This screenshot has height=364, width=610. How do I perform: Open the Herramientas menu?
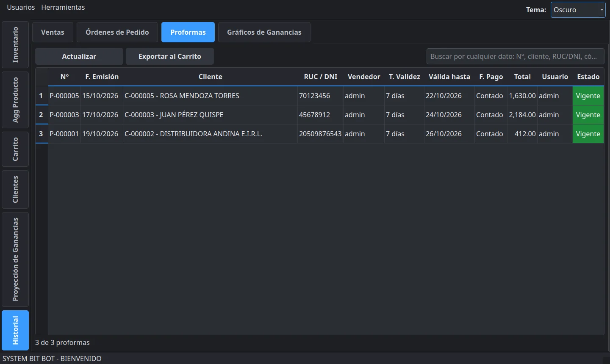pyautogui.click(x=63, y=7)
